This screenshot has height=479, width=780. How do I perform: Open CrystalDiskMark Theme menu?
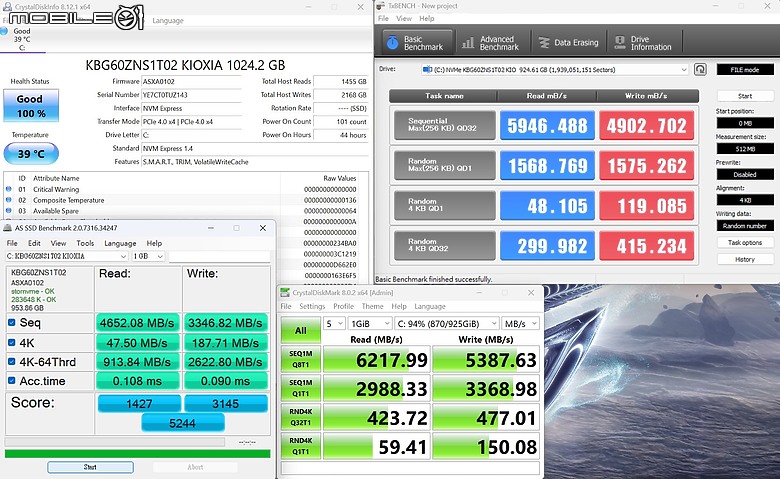(372, 306)
